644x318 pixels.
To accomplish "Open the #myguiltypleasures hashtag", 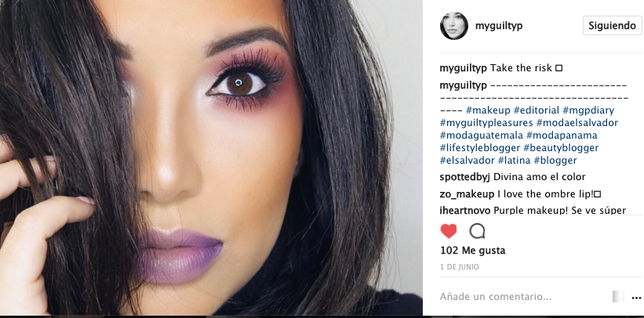I will (x=486, y=123).
